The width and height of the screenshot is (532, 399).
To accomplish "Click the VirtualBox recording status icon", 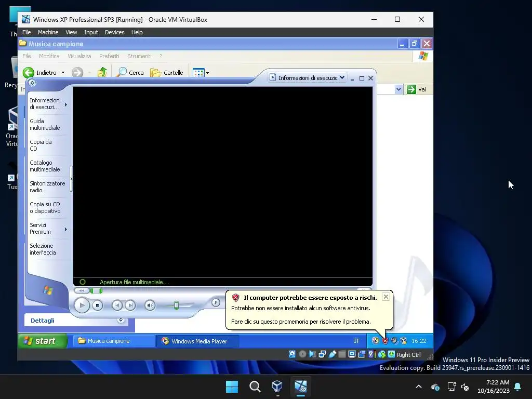I will point(362,354).
